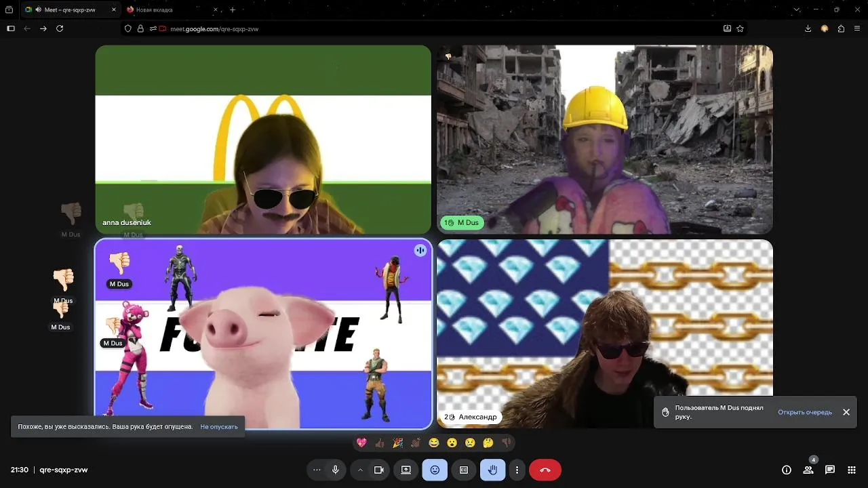Image resolution: width=868 pixels, height=488 pixels.
Task: Send the clapping hands emoji reaction
Action: tap(416, 443)
